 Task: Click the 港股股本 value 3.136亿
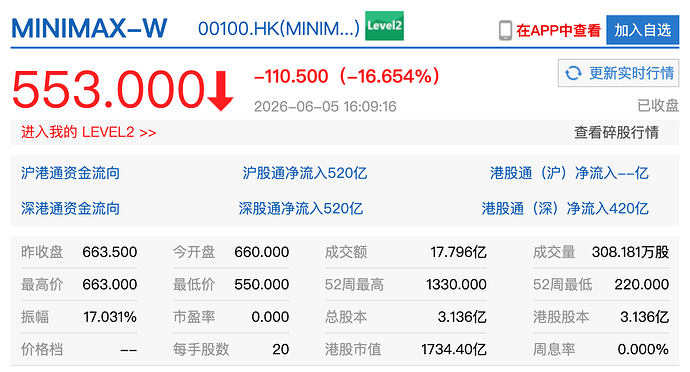(x=644, y=317)
